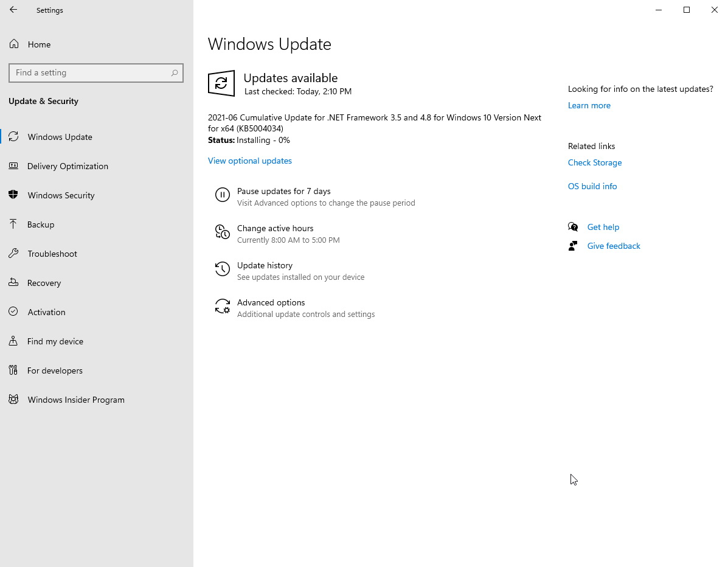Image resolution: width=728 pixels, height=567 pixels.
Task: Click the Update & Security heading
Action: pyautogui.click(x=43, y=101)
